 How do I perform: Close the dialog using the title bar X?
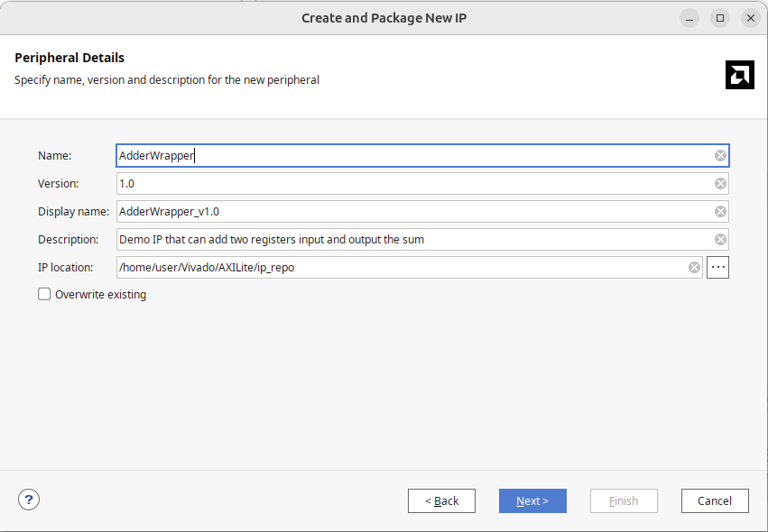point(750,18)
